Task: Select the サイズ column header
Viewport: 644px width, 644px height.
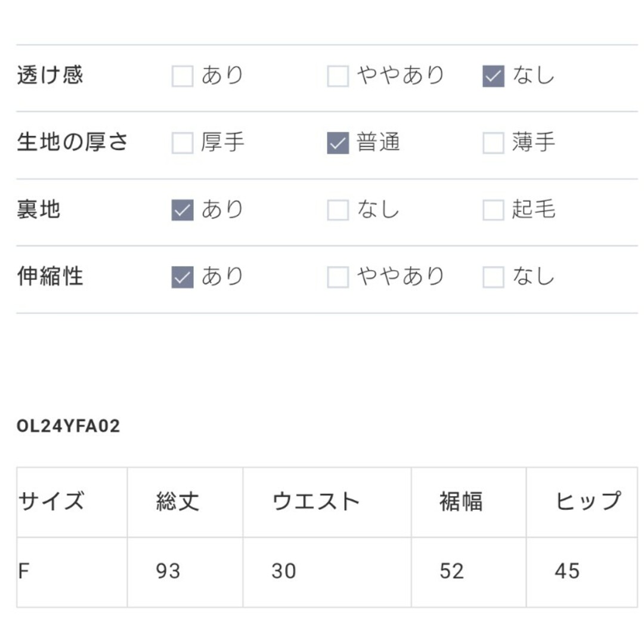Action: pos(72,502)
